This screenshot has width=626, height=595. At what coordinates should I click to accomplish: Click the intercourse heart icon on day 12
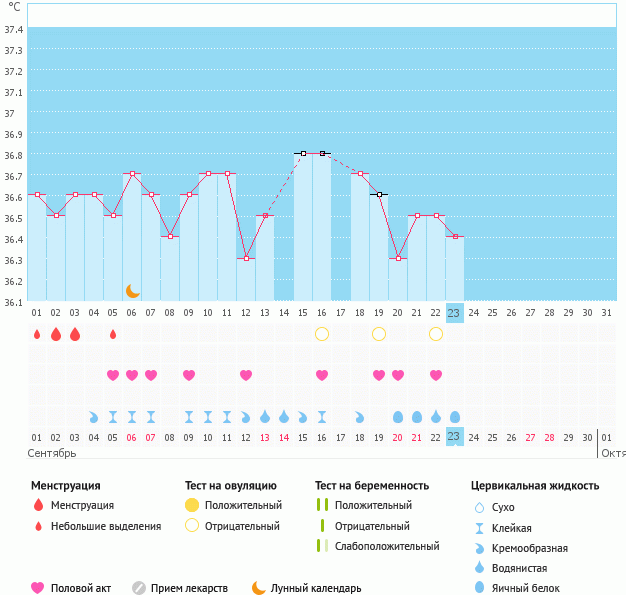(x=246, y=375)
